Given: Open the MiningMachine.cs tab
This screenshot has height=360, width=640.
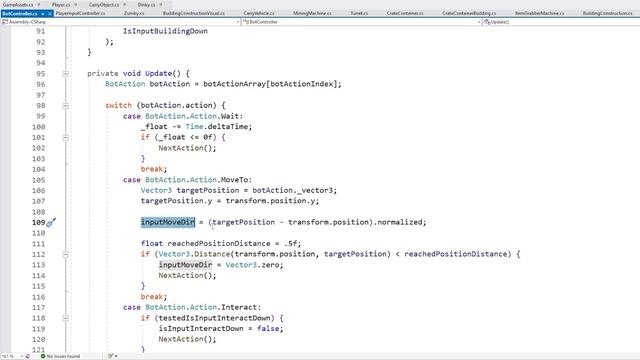Looking at the screenshot, I should pos(312,13).
